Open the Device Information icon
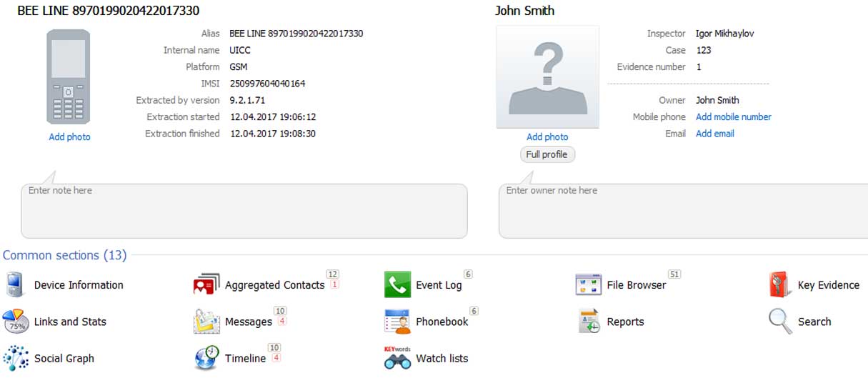Image resolution: width=868 pixels, height=388 pixels. point(15,284)
